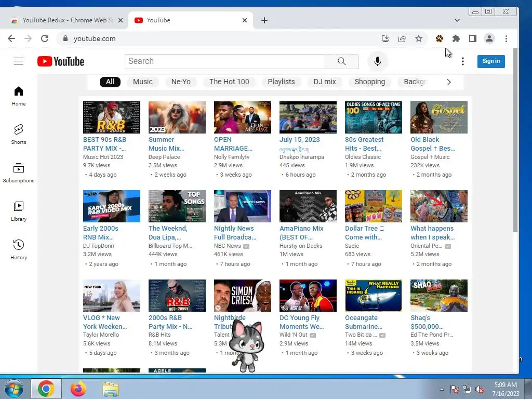Click the YouTube logo
532x399 pixels.
(x=61, y=61)
